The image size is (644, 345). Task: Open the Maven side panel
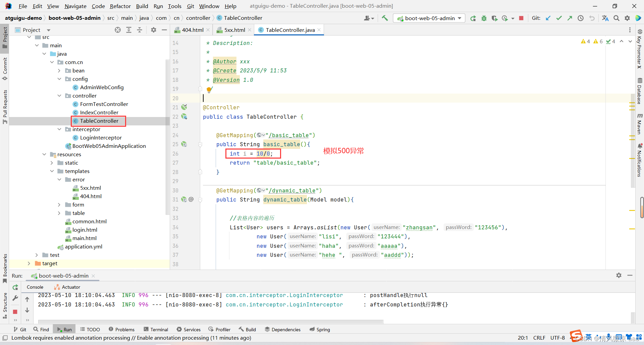click(x=640, y=124)
